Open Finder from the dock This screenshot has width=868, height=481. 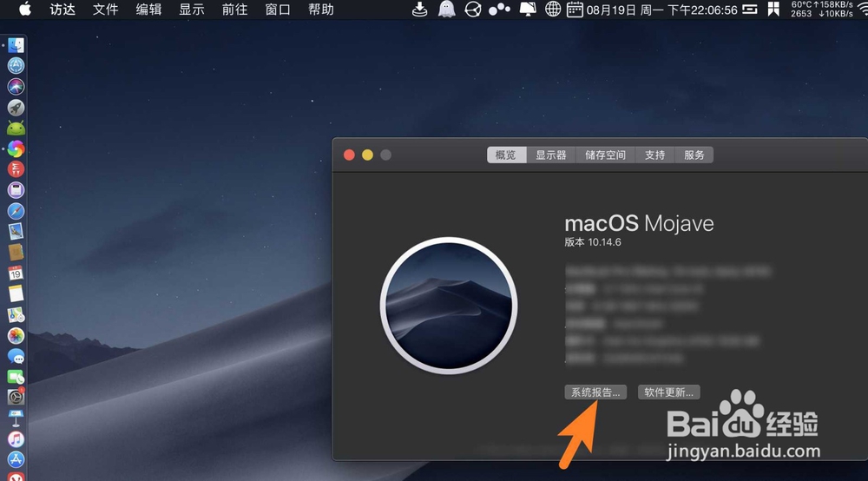coord(16,45)
